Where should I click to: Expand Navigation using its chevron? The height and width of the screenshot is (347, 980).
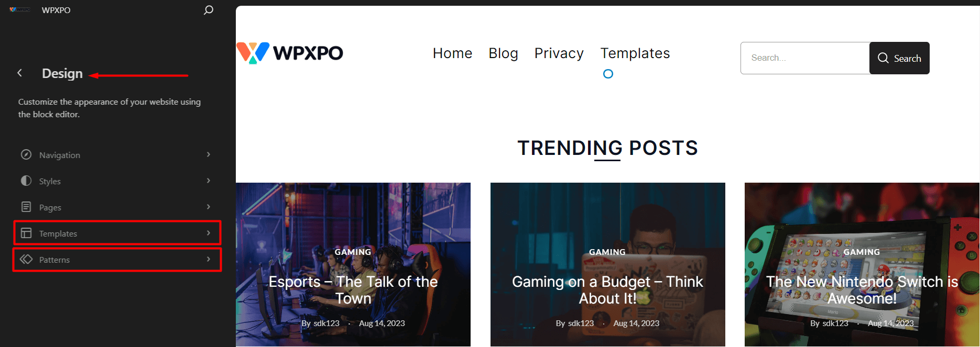(209, 154)
